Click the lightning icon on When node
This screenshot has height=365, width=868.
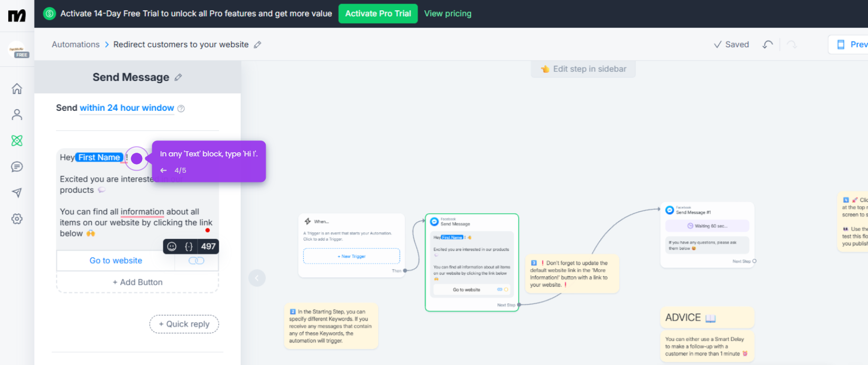point(308,221)
